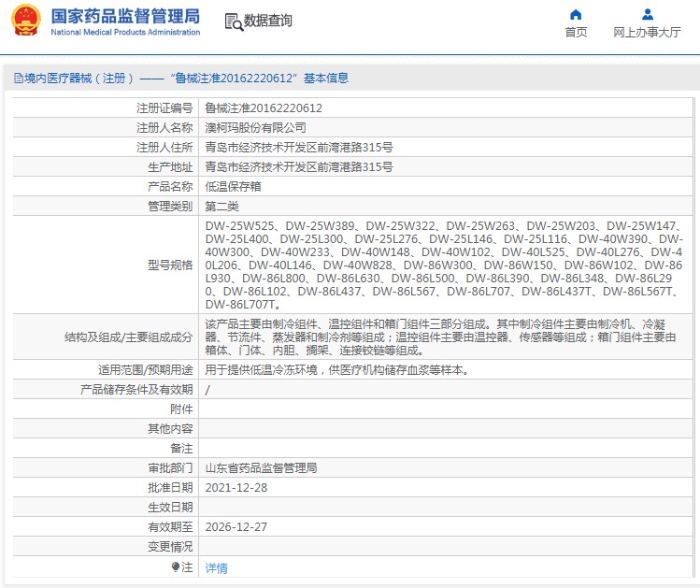The width and height of the screenshot is (700, 588).
Task: Open 网上办事大厅 menu item
Action: click(x=648, y=32)
